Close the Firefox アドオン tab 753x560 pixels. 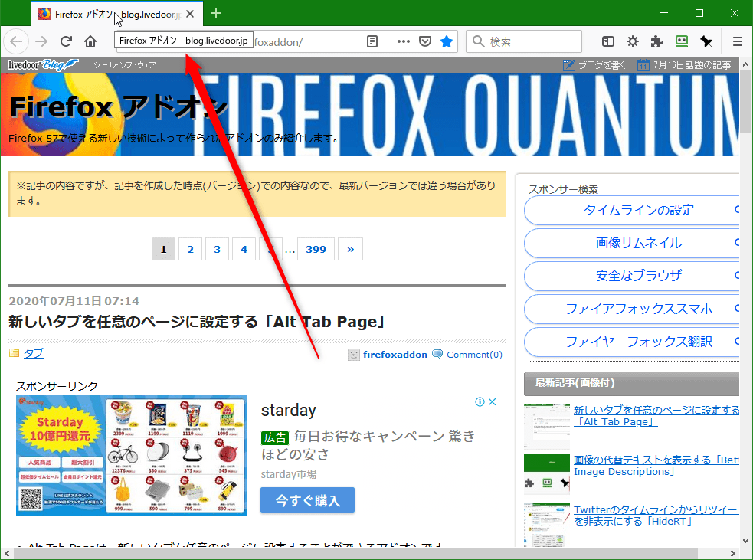pos(190,14)
